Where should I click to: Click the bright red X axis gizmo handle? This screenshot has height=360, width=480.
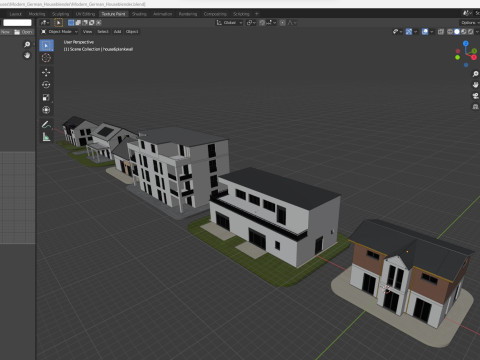[474, 57]
